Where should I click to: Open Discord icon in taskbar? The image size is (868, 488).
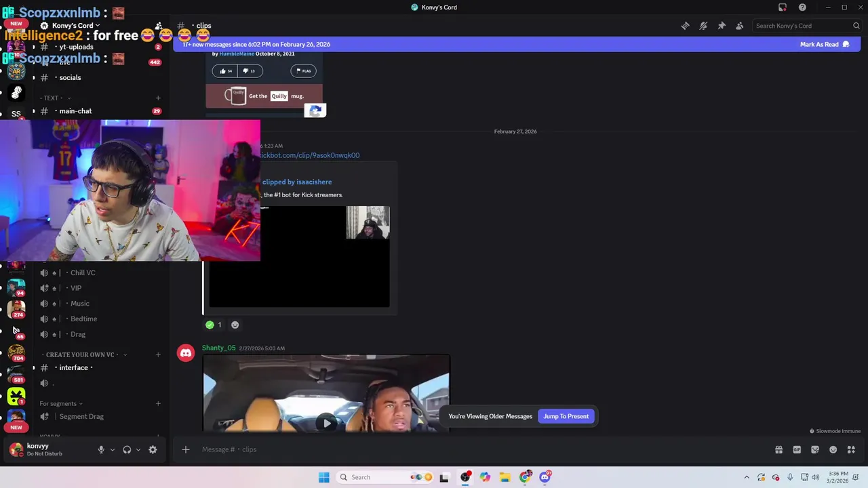[x=545, y=477]
